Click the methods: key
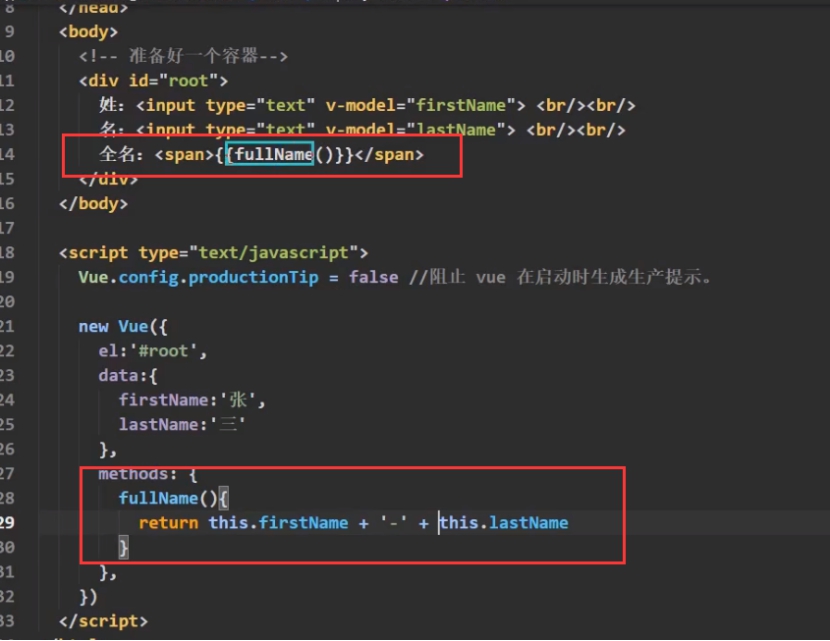 138,474
